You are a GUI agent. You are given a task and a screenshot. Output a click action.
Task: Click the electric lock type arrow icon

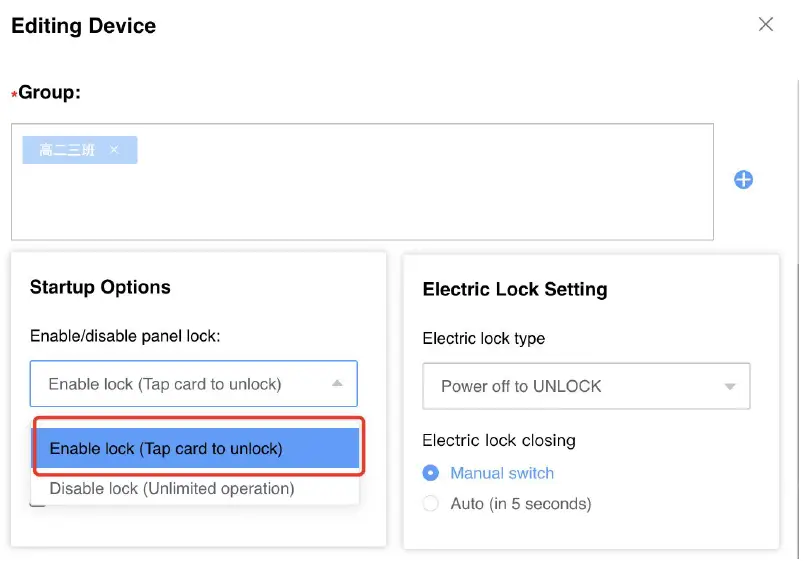click(x=730, y=386)
